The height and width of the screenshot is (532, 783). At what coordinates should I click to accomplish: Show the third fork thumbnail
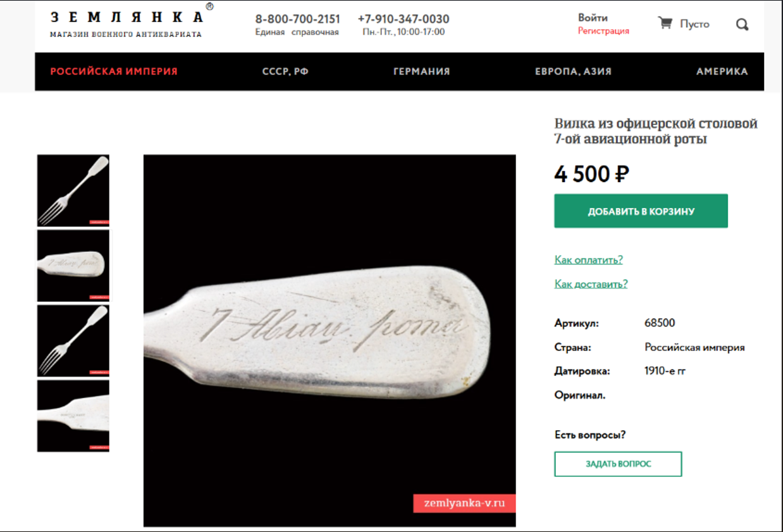click(x=73, y=341)
